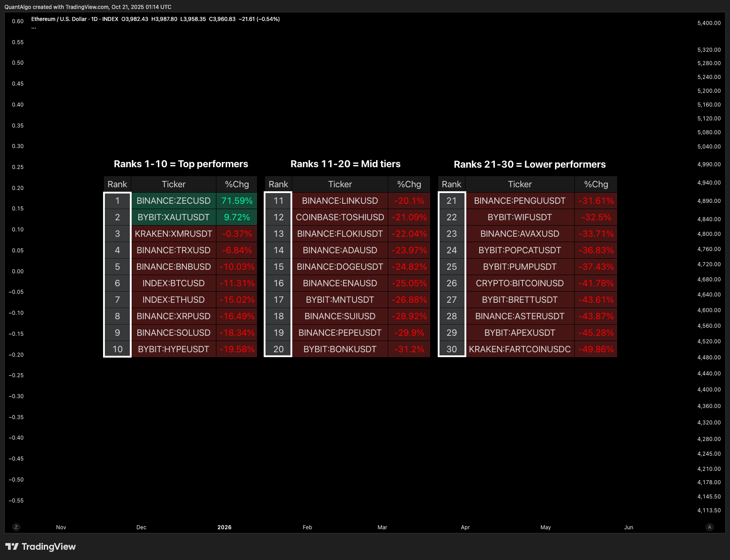Click the Ethereum / U.S. Dollar symbol title
Viewport: 730px width, 560px height.
pyautogui.click(x=59, y=19)
